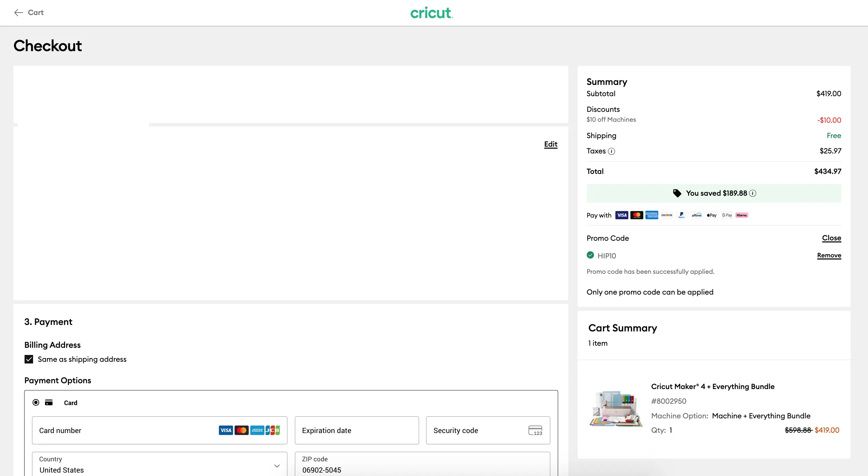Viewport: 868px width, 476px height.
Task: Click the info icon beside You saved $189.88
Action: tap(753, 193)
